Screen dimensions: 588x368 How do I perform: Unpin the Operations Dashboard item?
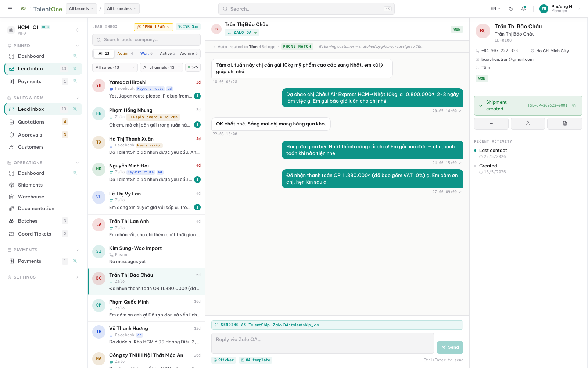pyautogui.click(x=75, y=173)
